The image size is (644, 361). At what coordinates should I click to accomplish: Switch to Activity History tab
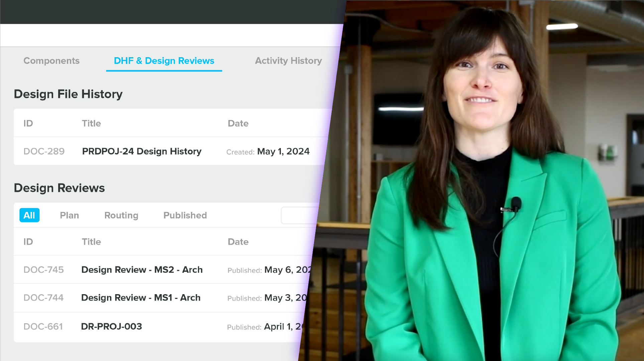(288, 61)
